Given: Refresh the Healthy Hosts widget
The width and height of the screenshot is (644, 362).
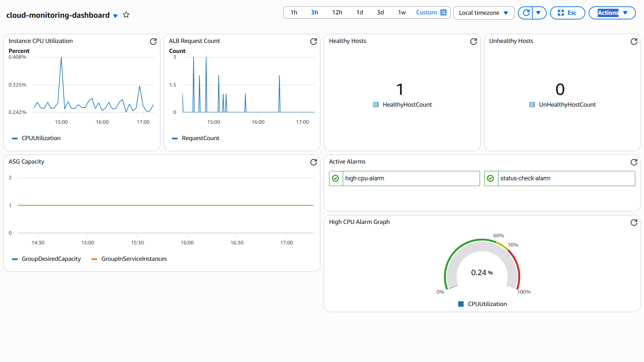Looking at the screenshot, I should click(474, 42).
